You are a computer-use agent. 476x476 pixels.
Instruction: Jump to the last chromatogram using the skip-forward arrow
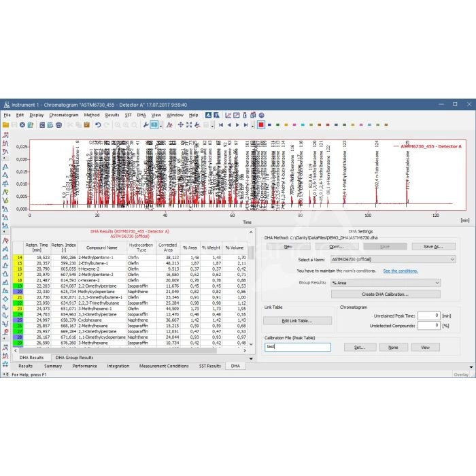245,125
